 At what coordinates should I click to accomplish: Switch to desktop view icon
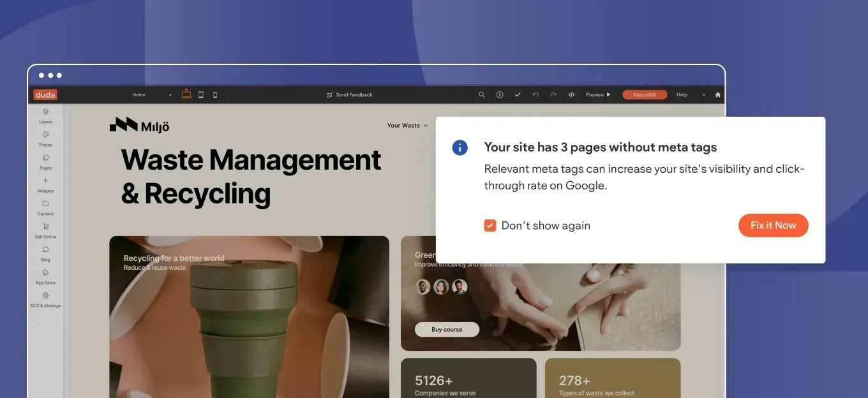tap(186, 94)
